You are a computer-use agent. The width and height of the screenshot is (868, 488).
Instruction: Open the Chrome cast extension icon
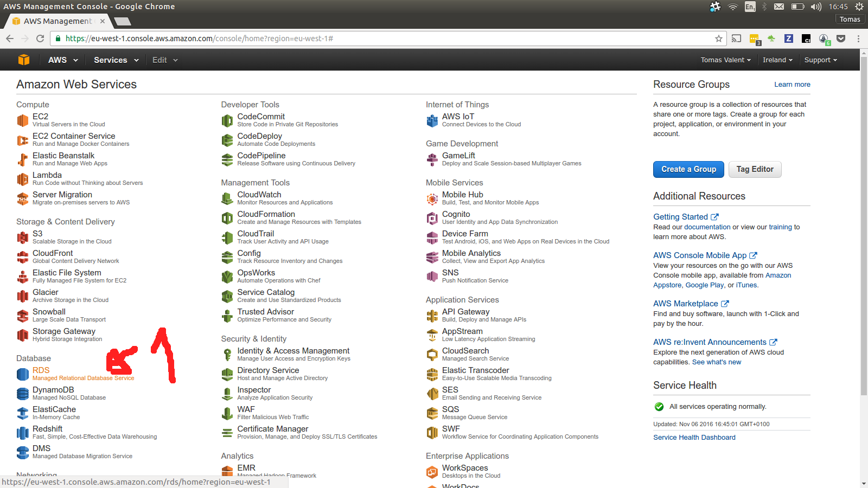736,38
